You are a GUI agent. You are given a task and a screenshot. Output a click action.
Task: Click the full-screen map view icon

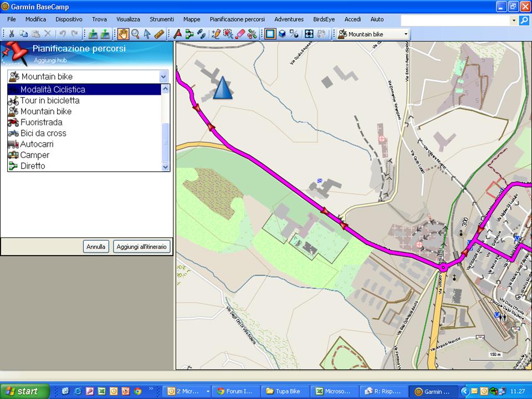click(x=309, y=34)
